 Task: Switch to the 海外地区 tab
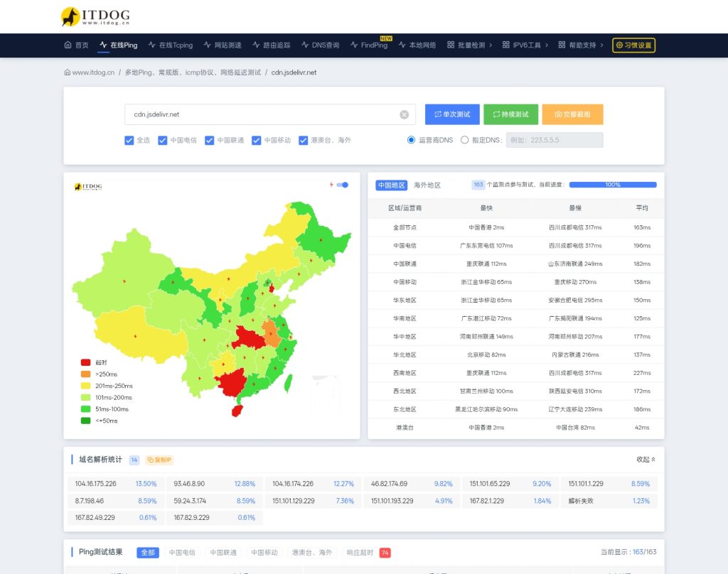(427, 185)
